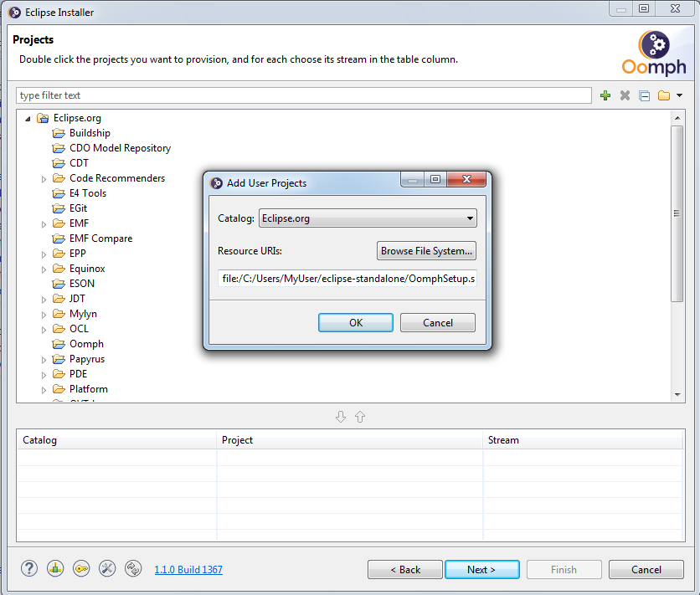Click the Back button
Screen dimensions: 700x595
(x=405, y=570)
